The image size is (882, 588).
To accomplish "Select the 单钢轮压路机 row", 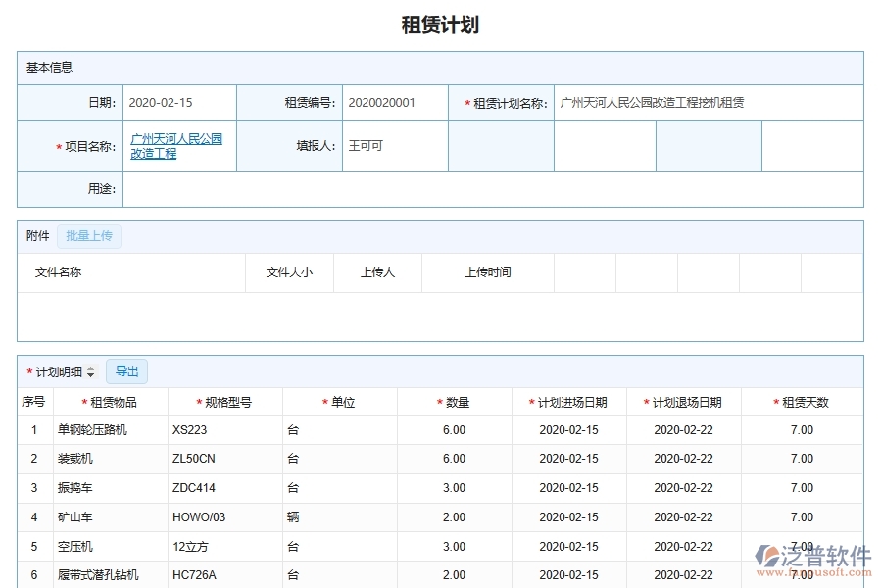I will (93, 429).
